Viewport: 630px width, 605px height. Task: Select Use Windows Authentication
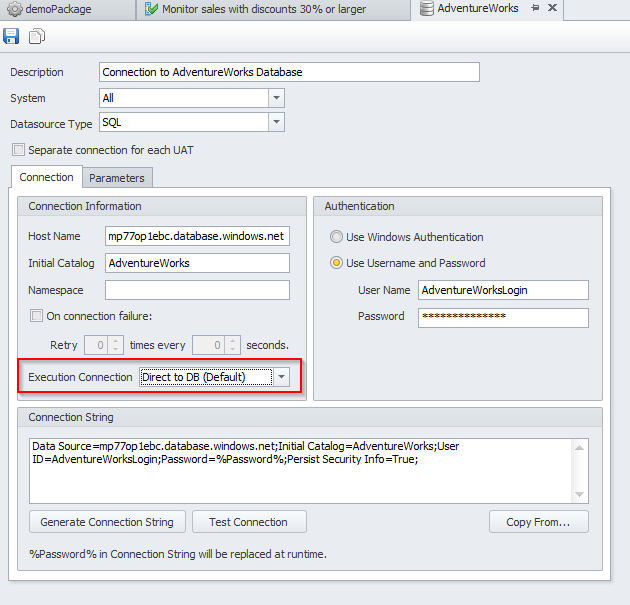point(336,237)
